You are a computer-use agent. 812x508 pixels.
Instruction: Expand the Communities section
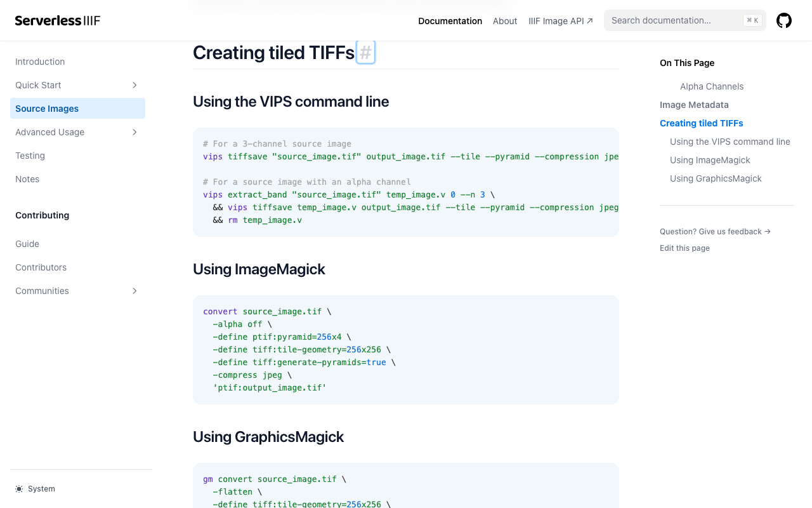coord(134,291)
